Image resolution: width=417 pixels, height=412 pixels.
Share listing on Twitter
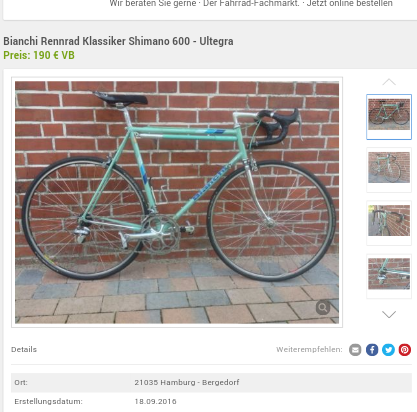[x=388, y=350]
